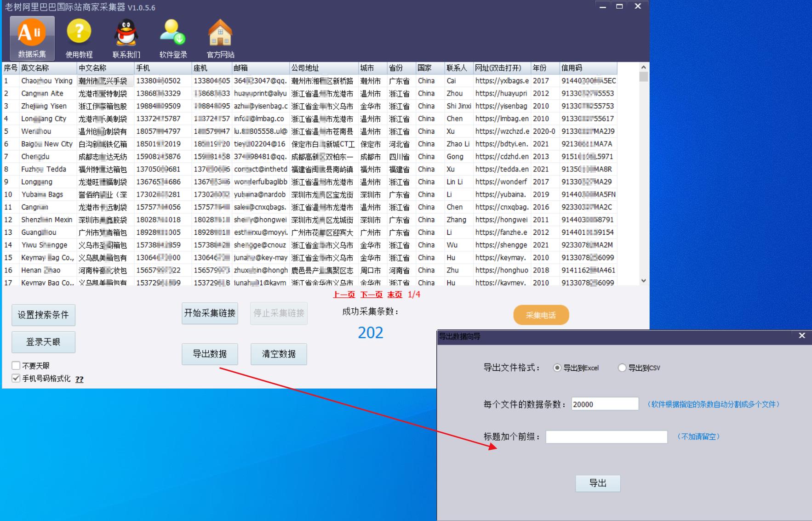Screen dimensions: 812x521
Task: Click the 城市 column header
Action: 372,68
